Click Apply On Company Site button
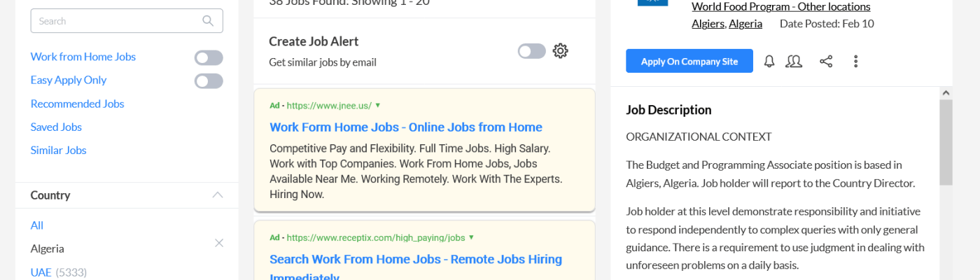 coord(689,61)
